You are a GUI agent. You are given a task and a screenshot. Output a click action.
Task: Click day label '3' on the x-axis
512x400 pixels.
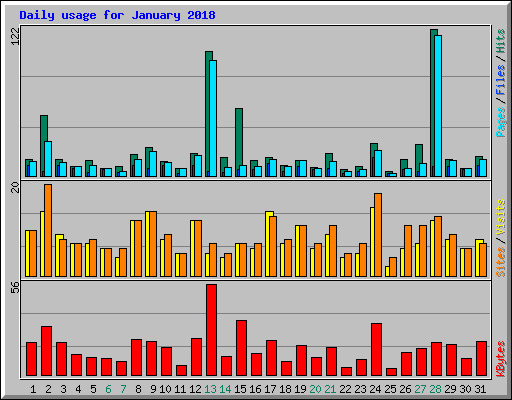coord(63,389)
